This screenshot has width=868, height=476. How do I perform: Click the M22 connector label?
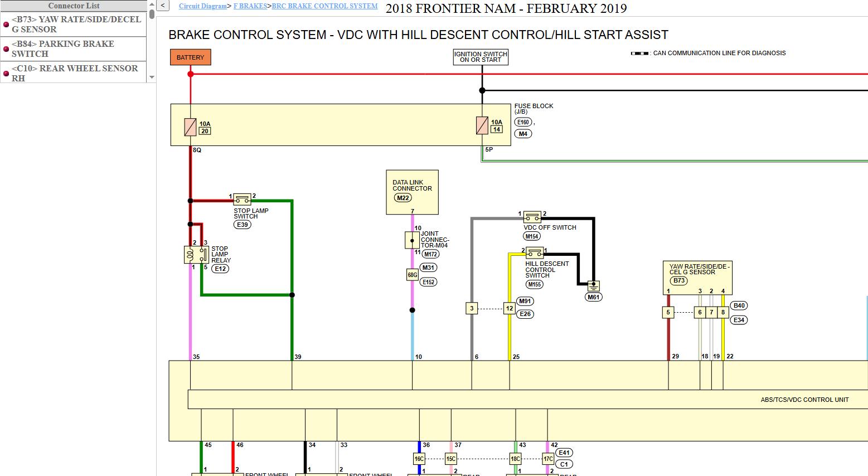click(402, 198)
